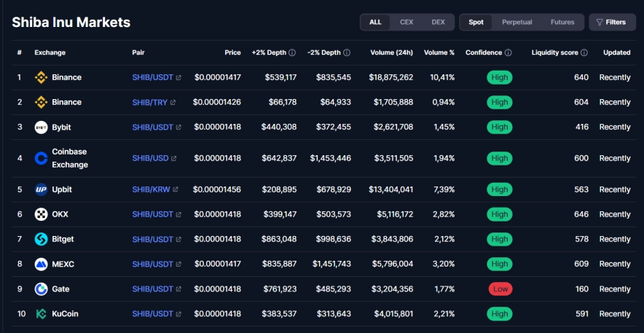Click the Upbit exchange logo
Image resolution: width=644 pixels, height=333 pixels.
pyautogui.click(x=42, y=189)
